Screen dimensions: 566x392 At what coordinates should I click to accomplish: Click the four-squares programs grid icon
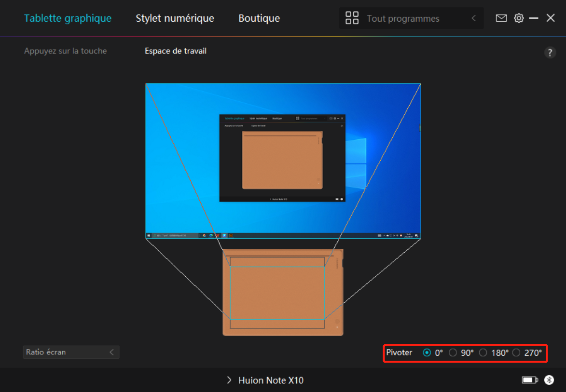(352, 18)
